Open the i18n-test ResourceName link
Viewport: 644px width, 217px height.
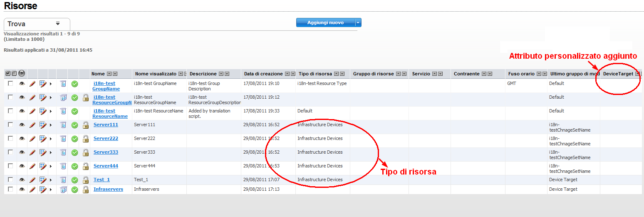click(x=110, y=114)
